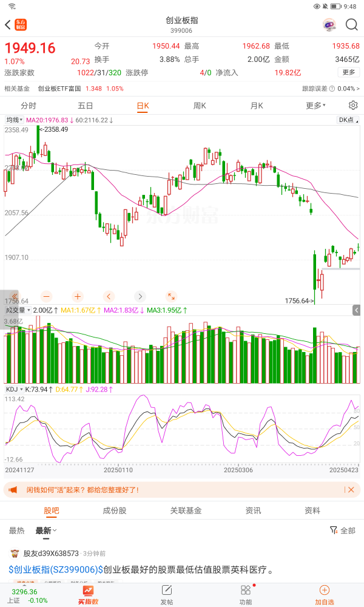Screen dimensions: 364x607
Task: Toggle the 全部 post filter
Action: coord(343,530)
